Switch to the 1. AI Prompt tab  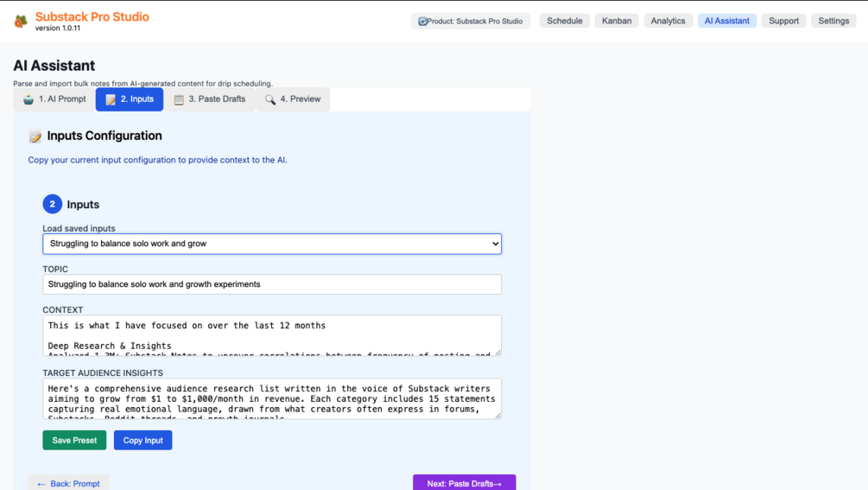54,99
